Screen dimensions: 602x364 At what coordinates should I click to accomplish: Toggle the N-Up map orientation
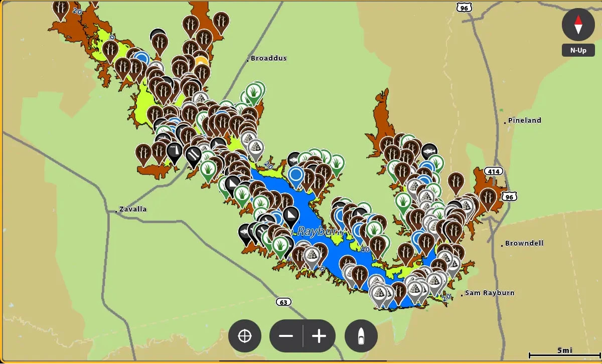point(578,50)
